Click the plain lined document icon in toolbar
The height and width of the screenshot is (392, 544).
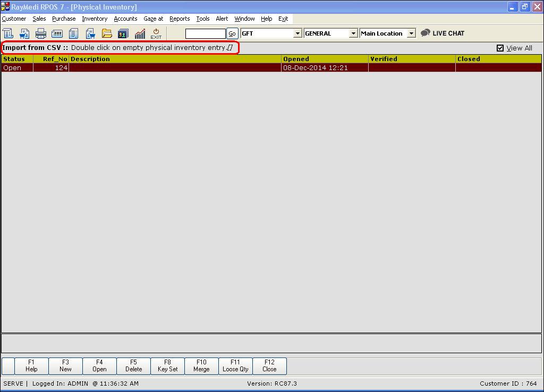pos(73,33)
